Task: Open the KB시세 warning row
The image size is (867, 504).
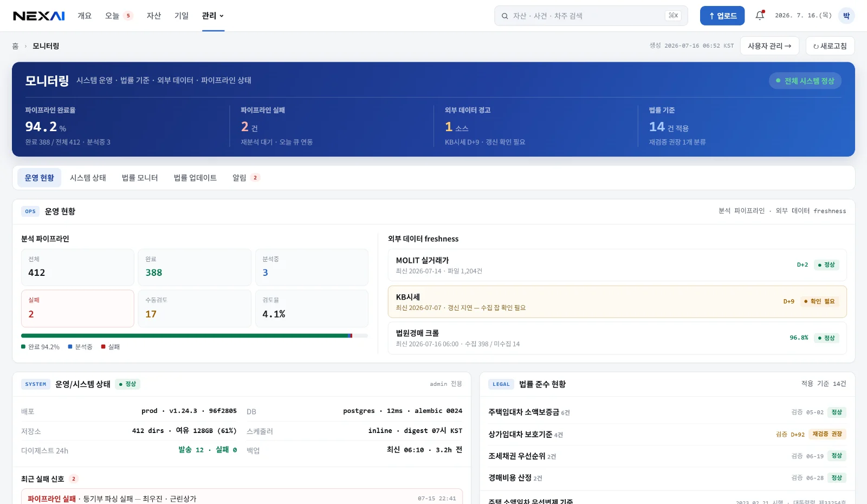Action: 617,302
